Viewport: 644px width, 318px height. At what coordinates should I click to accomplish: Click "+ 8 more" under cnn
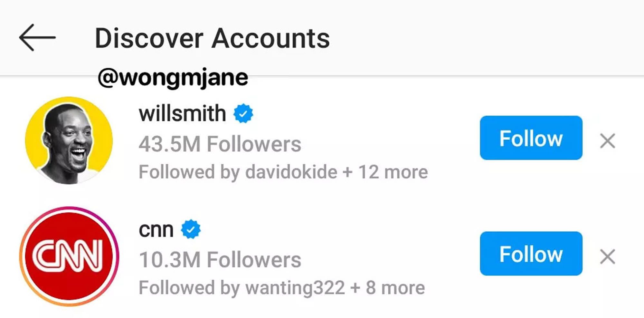pos(388,288)
